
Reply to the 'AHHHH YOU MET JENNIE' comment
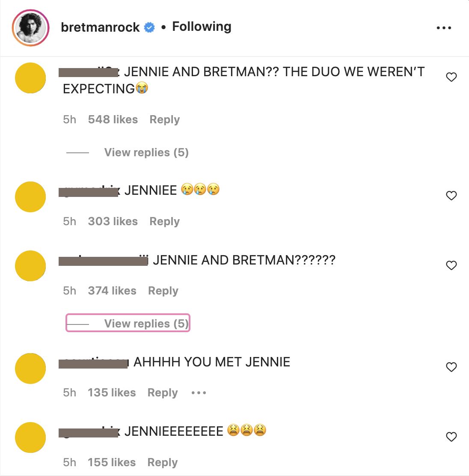(163, 393)
